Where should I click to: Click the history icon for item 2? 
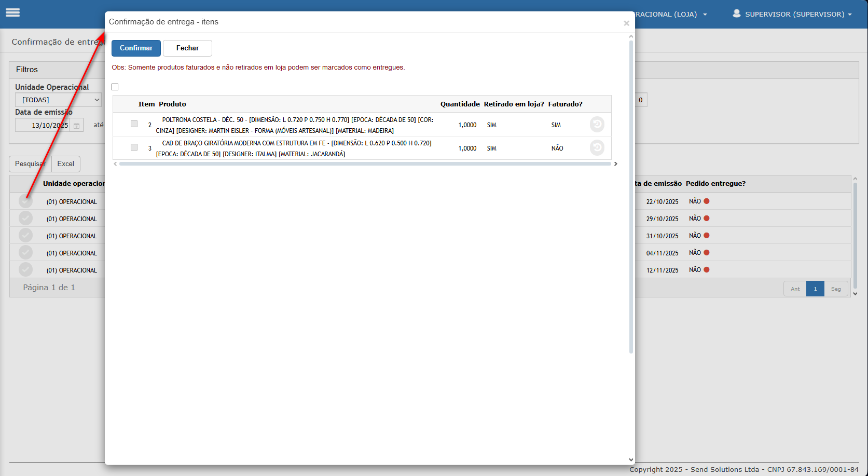click(597, 125)
